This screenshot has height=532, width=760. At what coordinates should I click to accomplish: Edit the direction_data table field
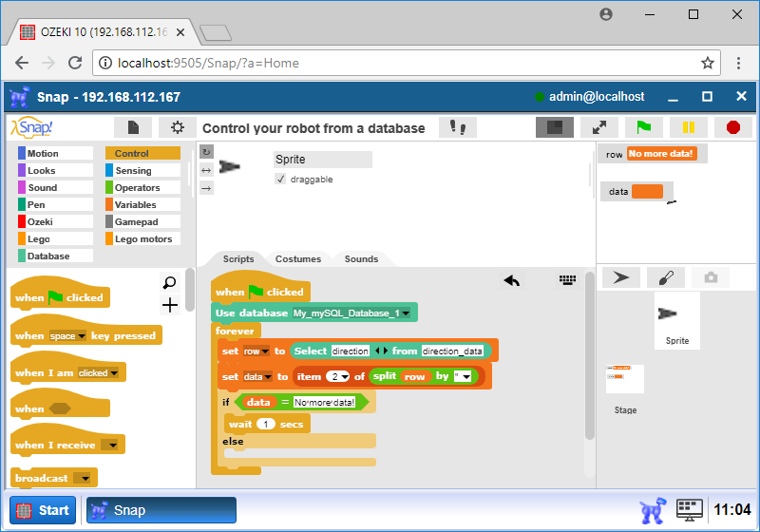click(x=452, y=351)
